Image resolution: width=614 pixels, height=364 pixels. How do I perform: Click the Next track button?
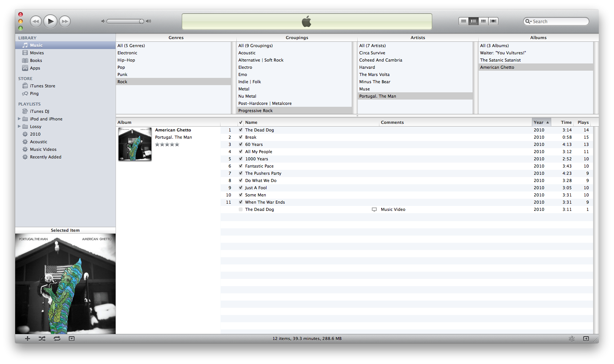pos(65,21)
